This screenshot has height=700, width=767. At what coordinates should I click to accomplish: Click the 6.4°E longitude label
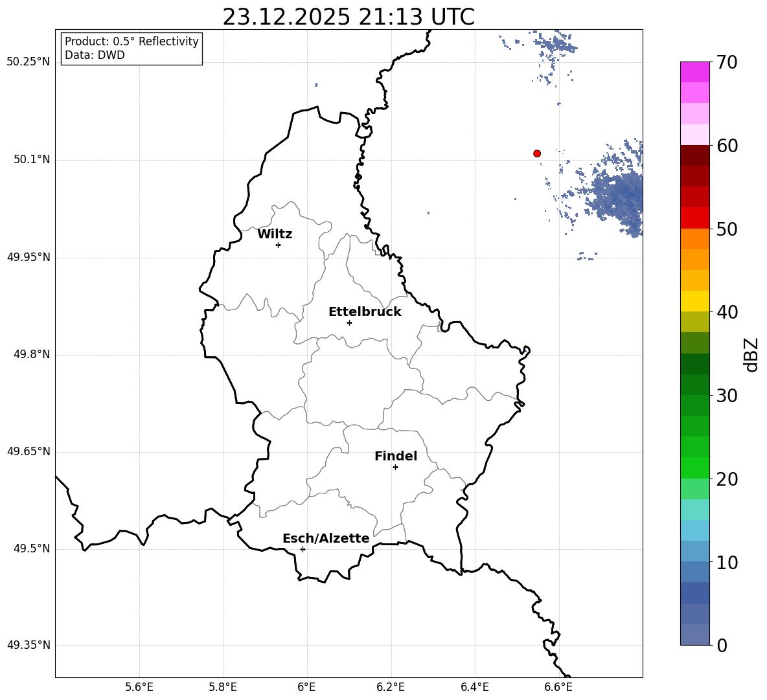(474, 687)
